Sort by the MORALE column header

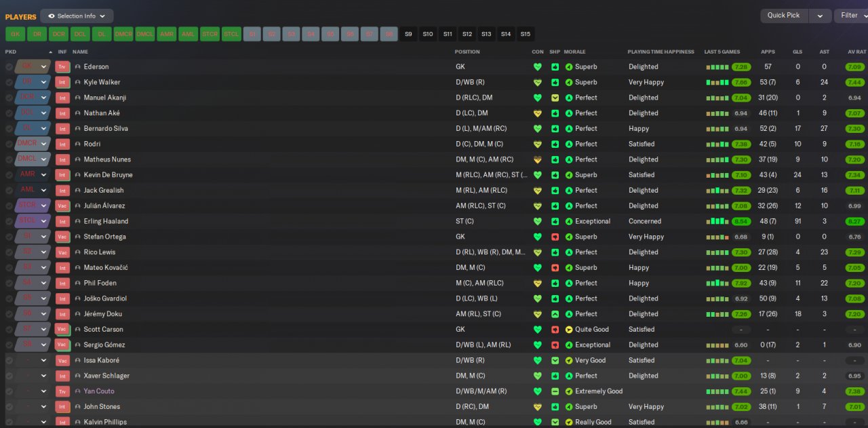575,52
